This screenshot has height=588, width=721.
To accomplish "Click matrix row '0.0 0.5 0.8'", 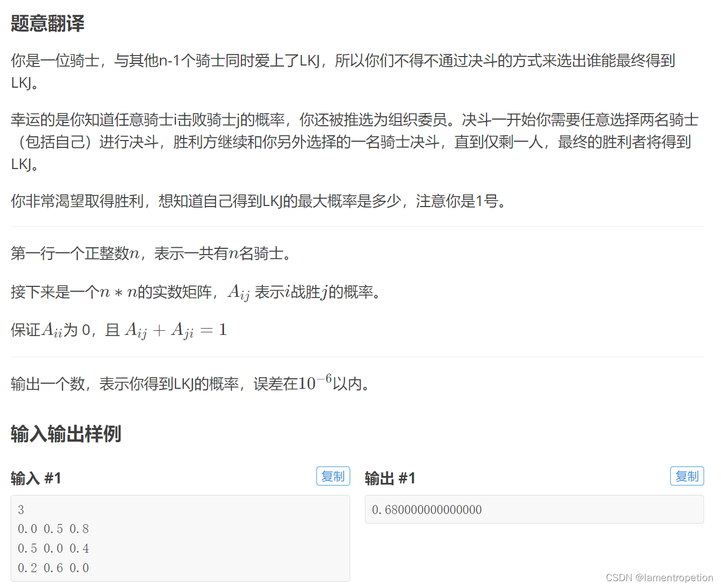I will click(53, 529).
